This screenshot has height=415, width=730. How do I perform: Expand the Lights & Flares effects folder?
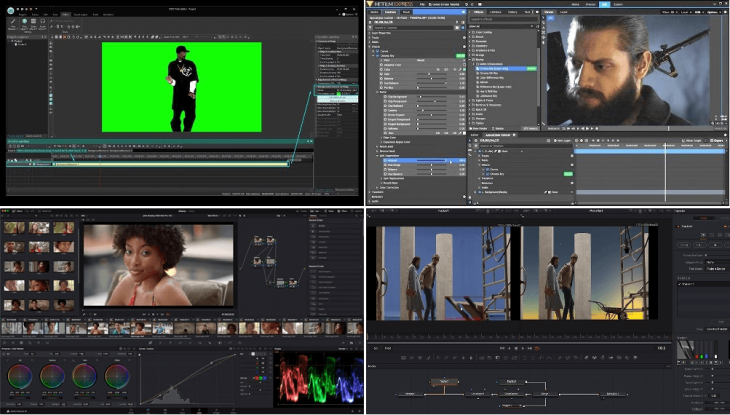[470, 101]
